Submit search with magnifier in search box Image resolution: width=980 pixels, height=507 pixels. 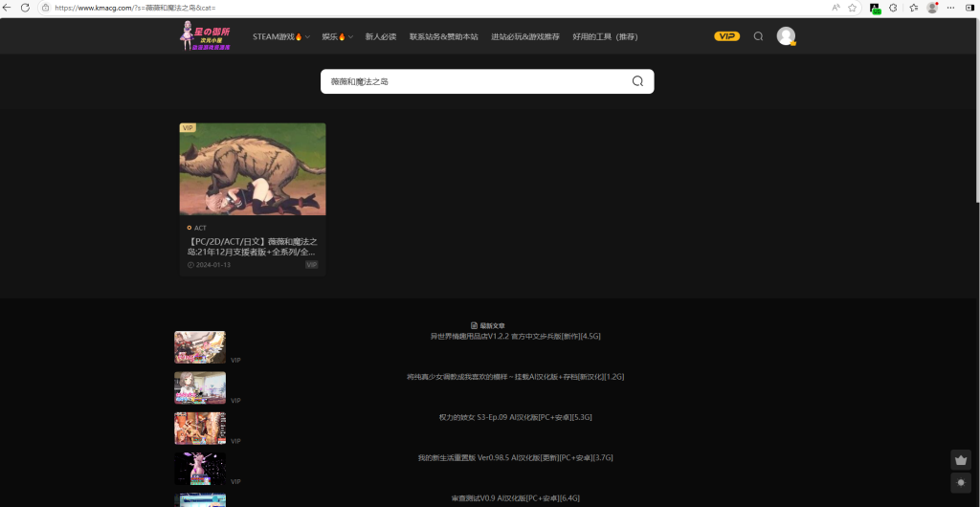click(637, 81)
